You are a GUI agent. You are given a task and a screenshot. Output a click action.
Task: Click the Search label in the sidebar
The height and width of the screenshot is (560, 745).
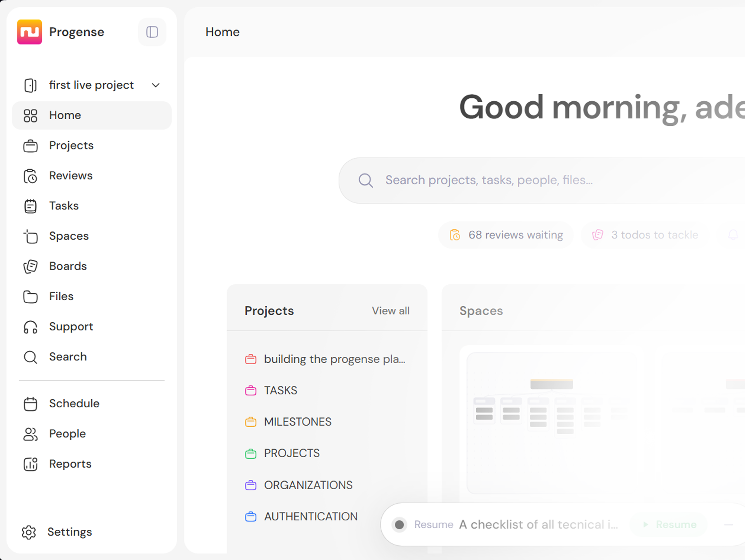68,357
